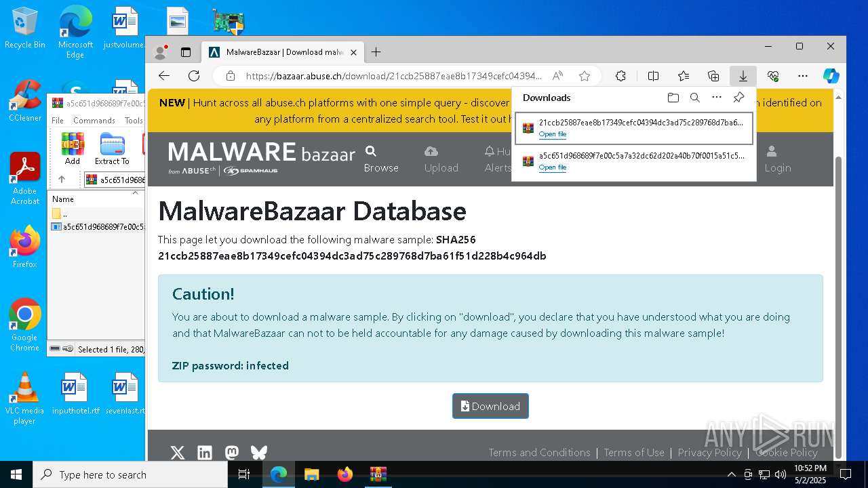Refresh the MalwareBazaar page

pyautogui.click(x=194, y=76)
